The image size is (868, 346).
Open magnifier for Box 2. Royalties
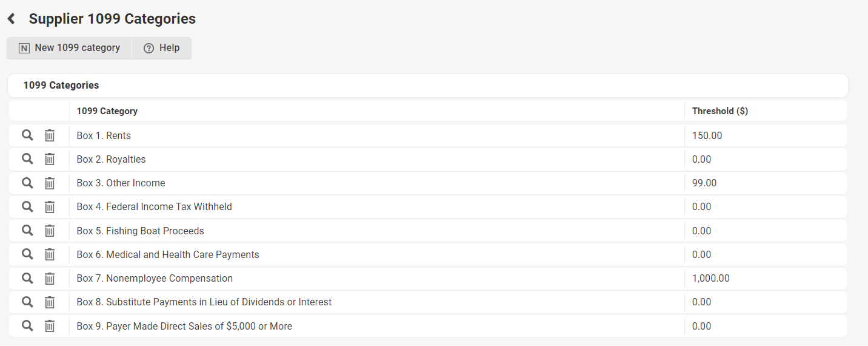27,159
